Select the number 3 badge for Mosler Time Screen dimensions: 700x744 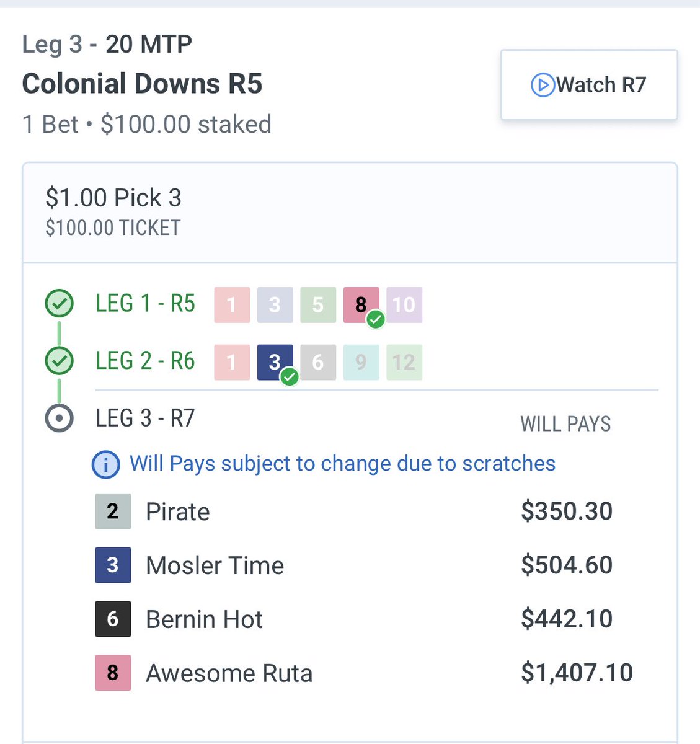[x=113, y=565]
